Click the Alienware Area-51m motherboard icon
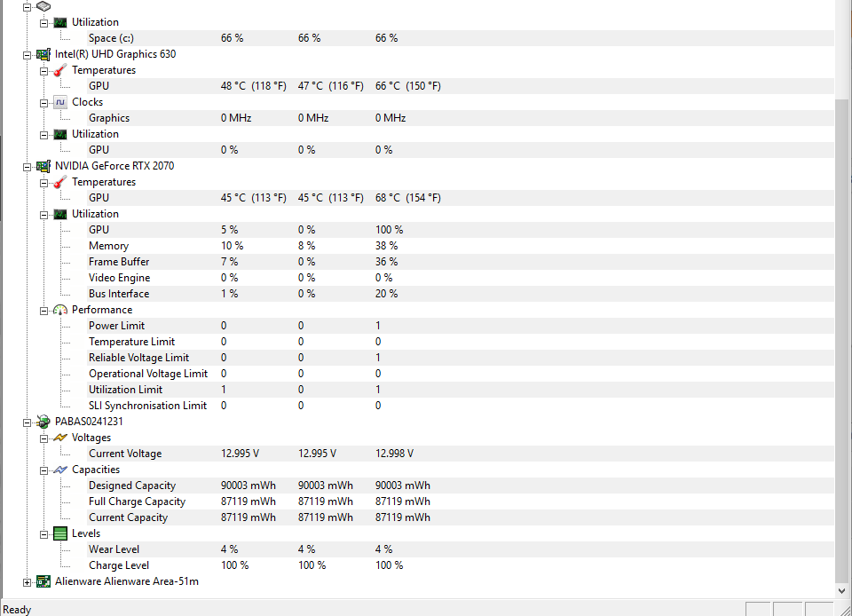The image size is (852, 616). click(43, 581)
